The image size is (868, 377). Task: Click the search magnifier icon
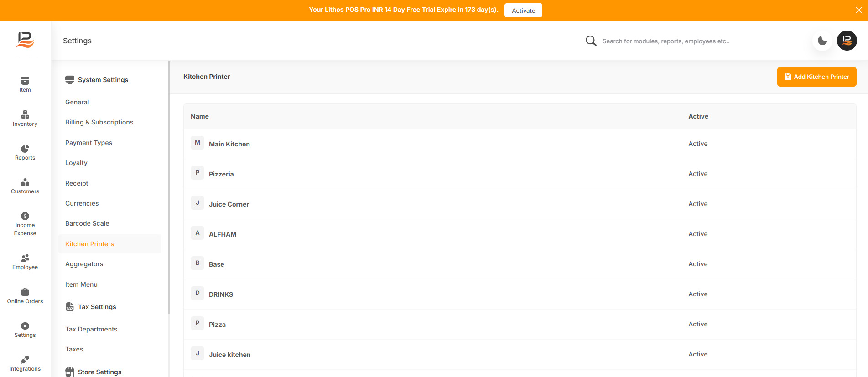tap(591, 41)
